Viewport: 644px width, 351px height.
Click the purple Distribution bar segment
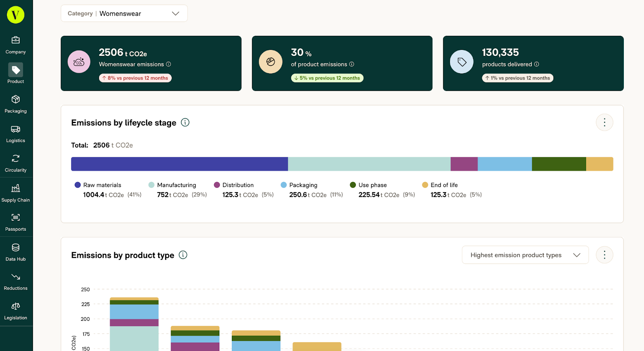(464, 164)
